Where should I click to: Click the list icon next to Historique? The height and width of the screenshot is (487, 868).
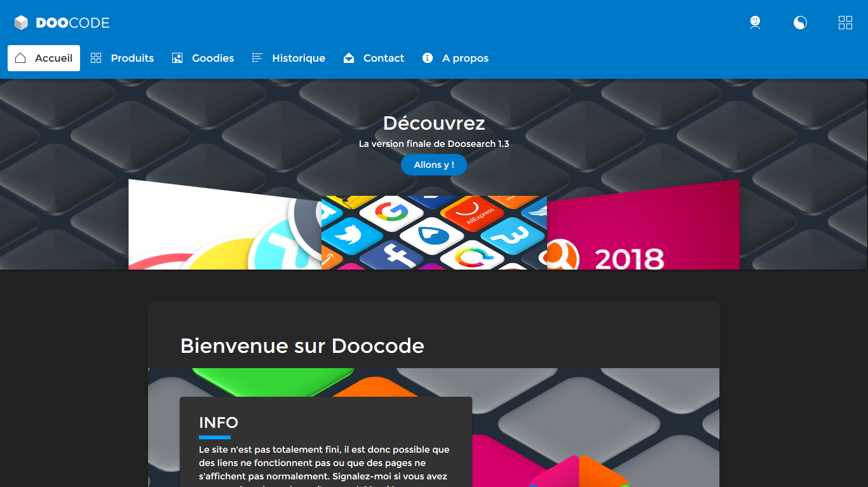pyautogui.click(x=257, y=58)
